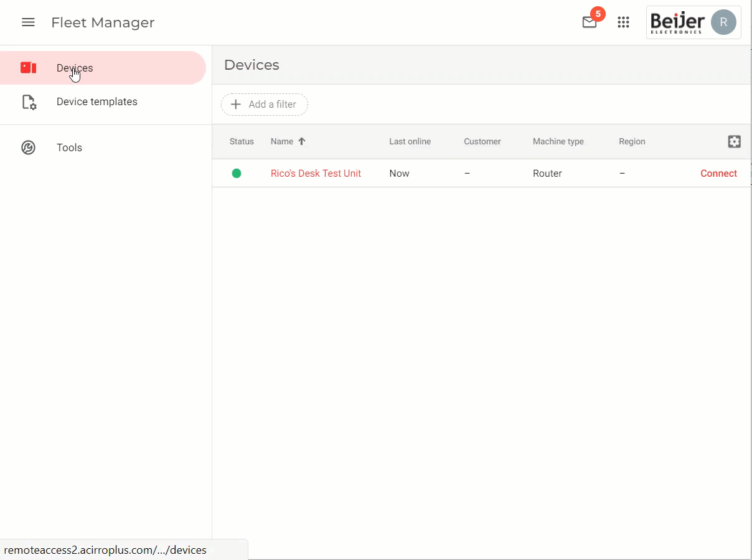Click Add a filter button
The image size is (752, 560).
tap(265, 105)
